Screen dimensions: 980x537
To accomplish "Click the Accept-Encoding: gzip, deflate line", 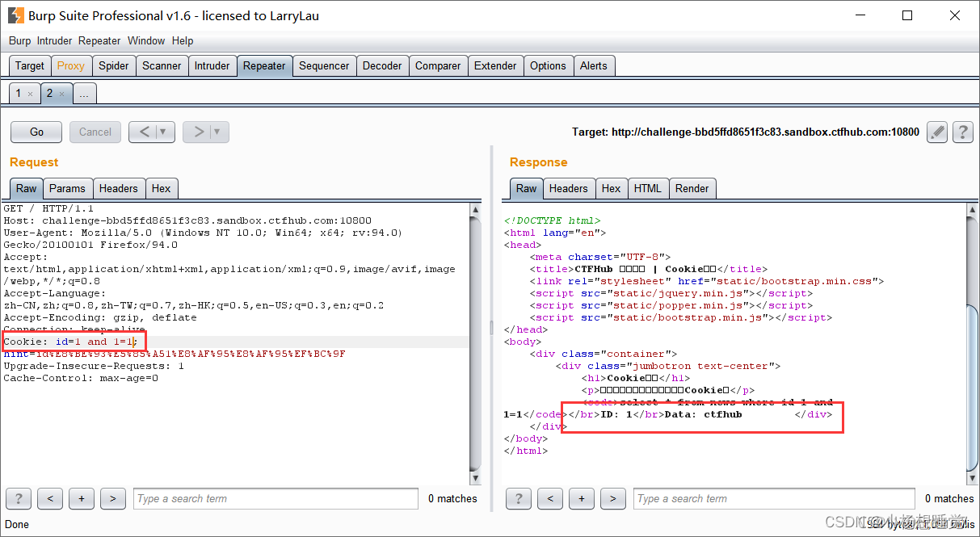I will coord(100,317).
